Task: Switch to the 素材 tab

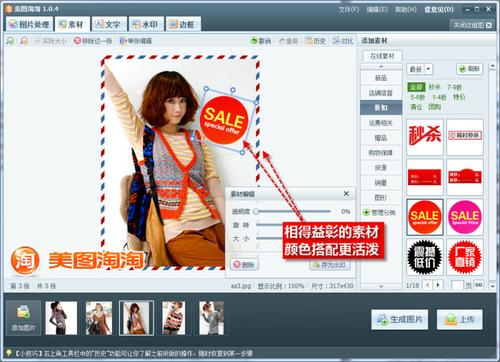Action: pyautogui.click(x=71, y=24)
